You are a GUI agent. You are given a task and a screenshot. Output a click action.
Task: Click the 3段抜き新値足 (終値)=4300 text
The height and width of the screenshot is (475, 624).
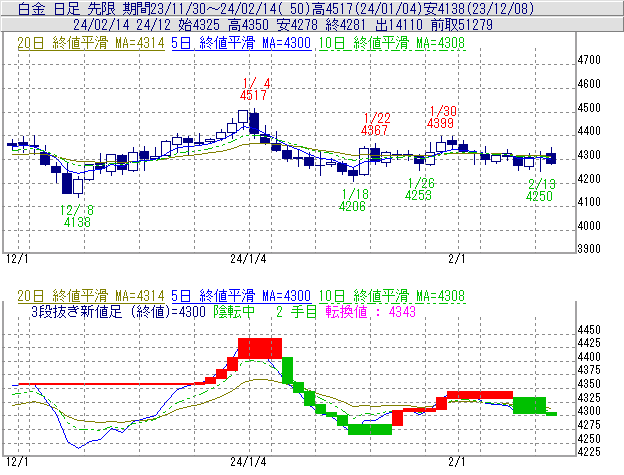(x=118, y=311)
